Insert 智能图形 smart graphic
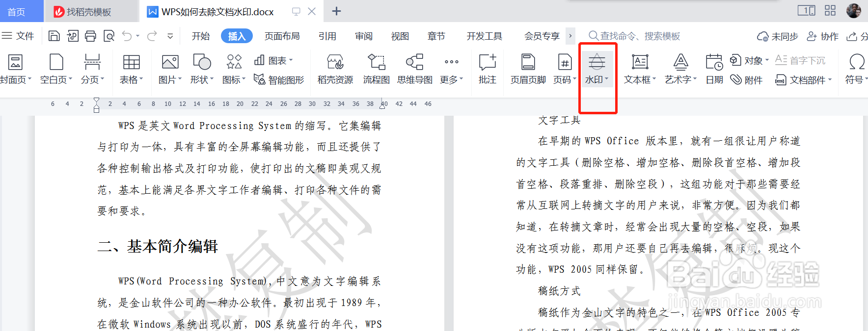 pyautogui.click(x=279, y=79)
